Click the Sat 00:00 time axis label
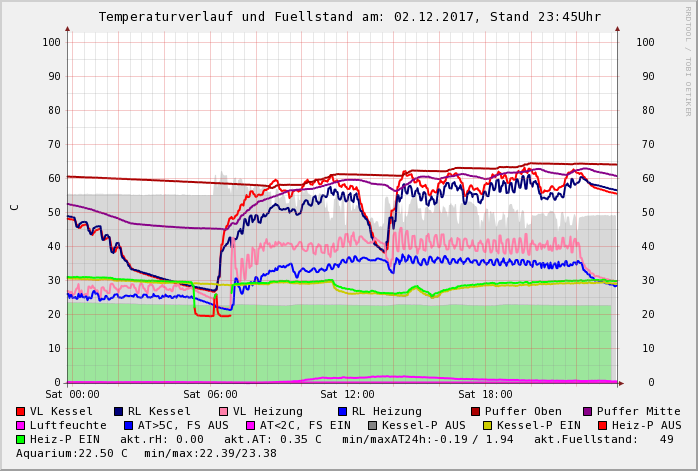Image resolution: width=698 pixels, height=471 pixels. (x=72, y=395)
